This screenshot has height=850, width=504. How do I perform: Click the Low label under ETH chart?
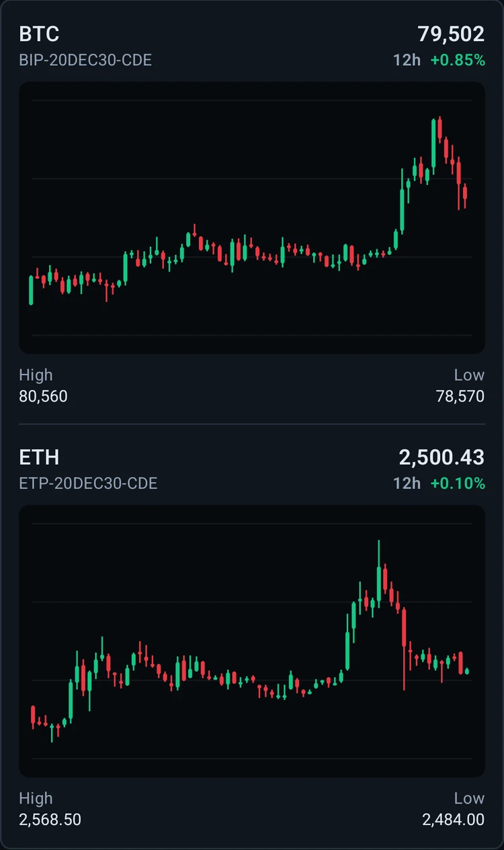click(469, 798)
